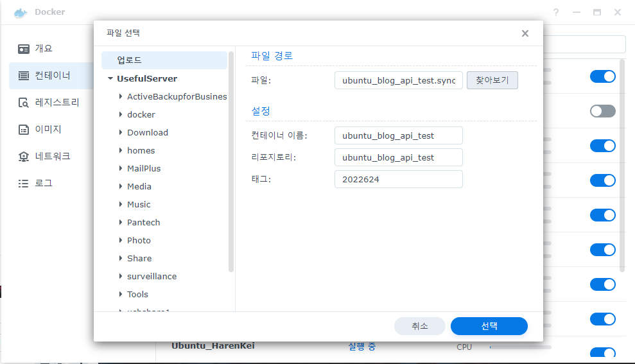The width and height of the screenshot is (635, 364).
Task: Select the Download folder name
Action: (x=148, y=132)
